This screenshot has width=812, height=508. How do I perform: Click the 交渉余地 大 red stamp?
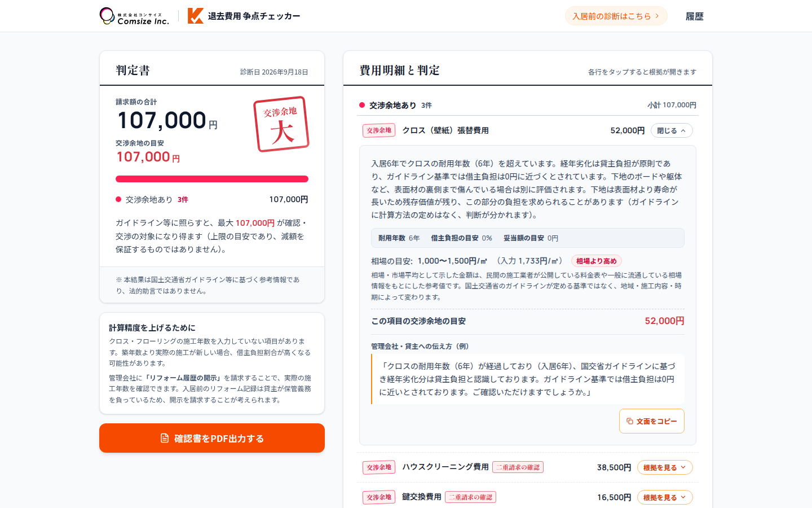point(281,124)
